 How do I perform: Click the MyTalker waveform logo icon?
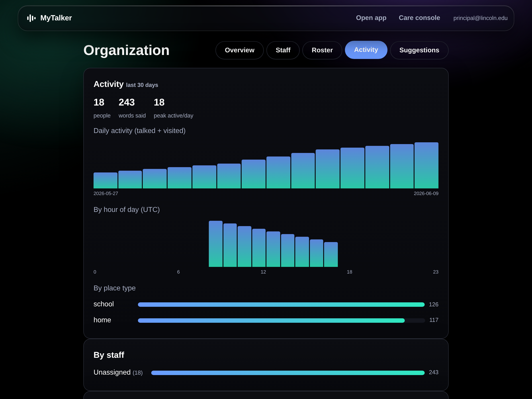[x=31, y=18]
